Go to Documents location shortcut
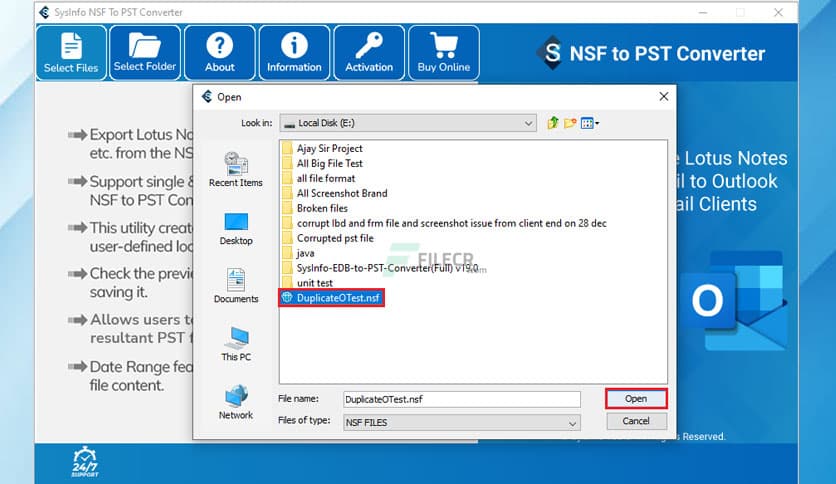 tap(236, 286)
